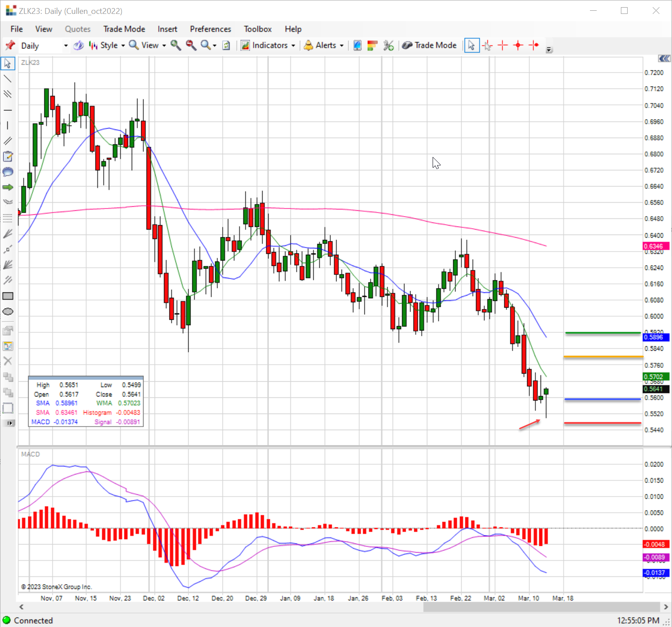Open the Preferences menu
The height and width of the screenshot is (627, 672).
[x=210, y=29]
